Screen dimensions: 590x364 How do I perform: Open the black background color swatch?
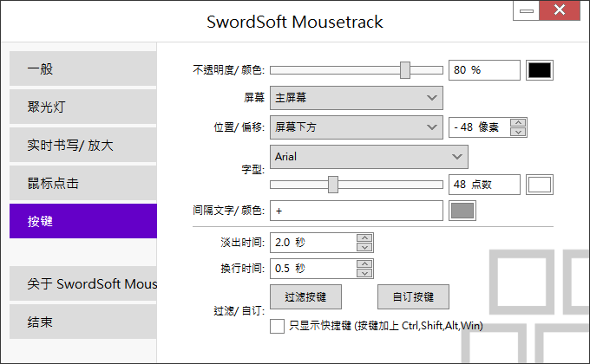point(540,70)
